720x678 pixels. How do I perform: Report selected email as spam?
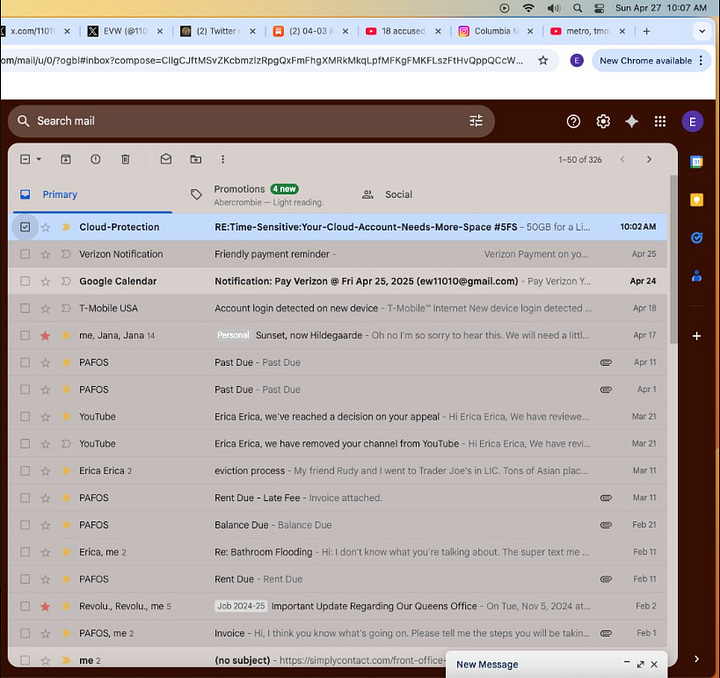pos(96,159)
